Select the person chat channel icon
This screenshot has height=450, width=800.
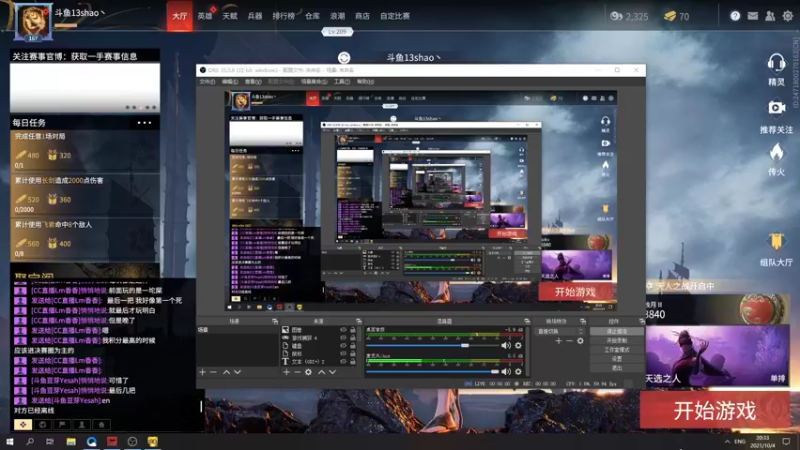pos(82,424)
